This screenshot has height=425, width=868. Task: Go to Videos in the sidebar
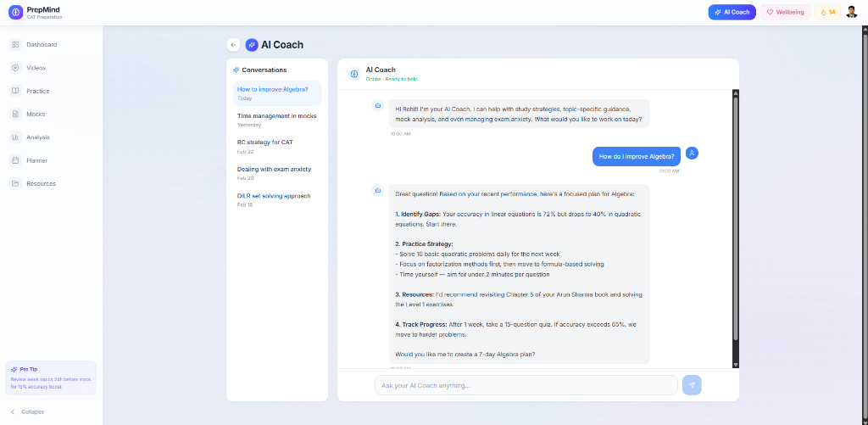click(51, 68)
